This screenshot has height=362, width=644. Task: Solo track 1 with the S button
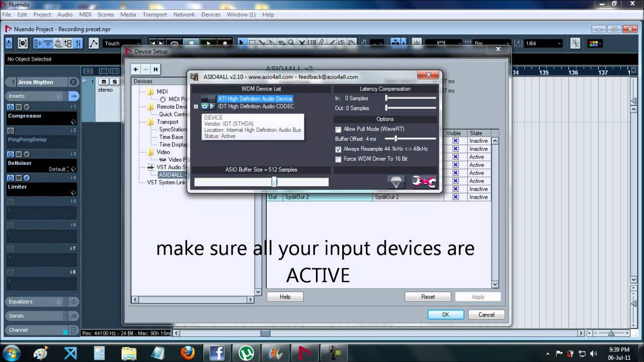pos(115,82)
